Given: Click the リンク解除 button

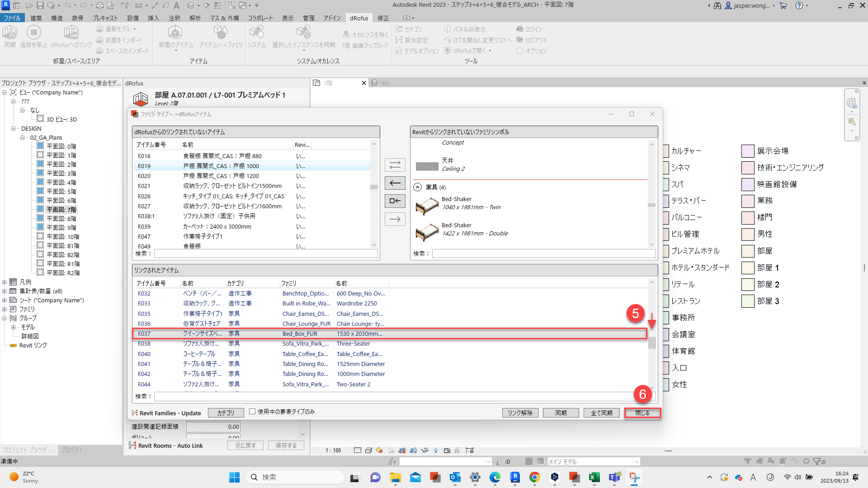Looking at the screenshot, I should [520, 413].
